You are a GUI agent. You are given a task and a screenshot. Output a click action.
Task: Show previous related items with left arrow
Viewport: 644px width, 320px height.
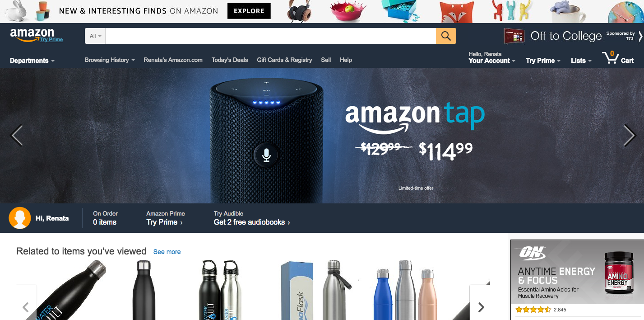click(26, 307)
